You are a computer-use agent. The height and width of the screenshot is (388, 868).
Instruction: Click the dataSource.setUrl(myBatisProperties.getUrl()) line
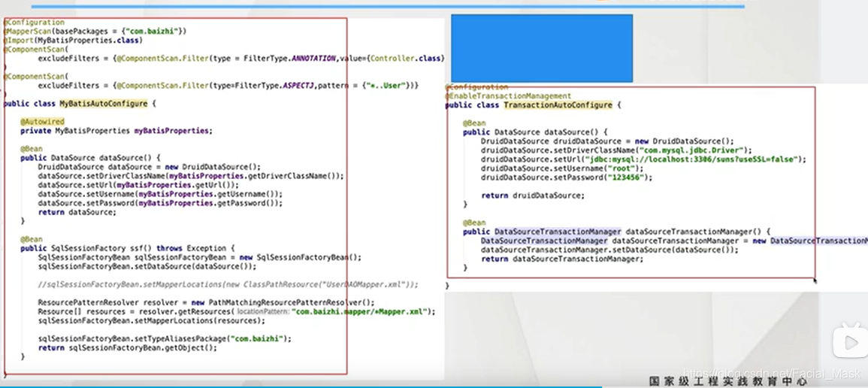tap(138, 185)
